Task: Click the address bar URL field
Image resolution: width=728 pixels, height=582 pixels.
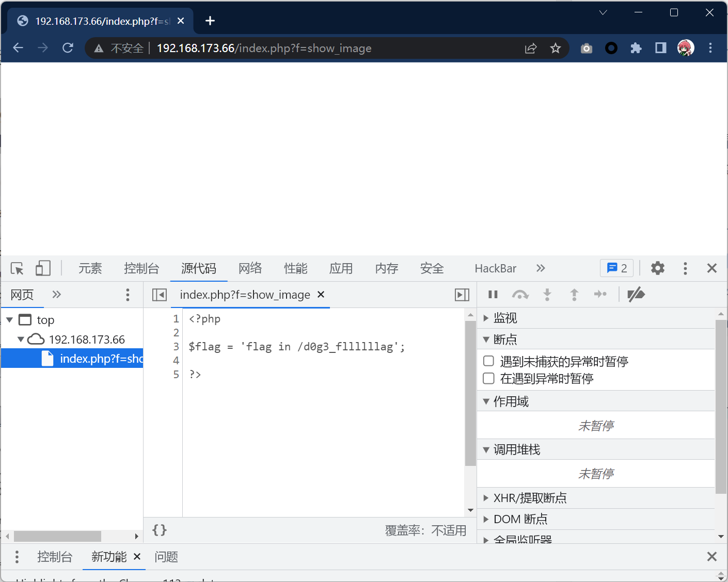Action: [x=310, y=48]
